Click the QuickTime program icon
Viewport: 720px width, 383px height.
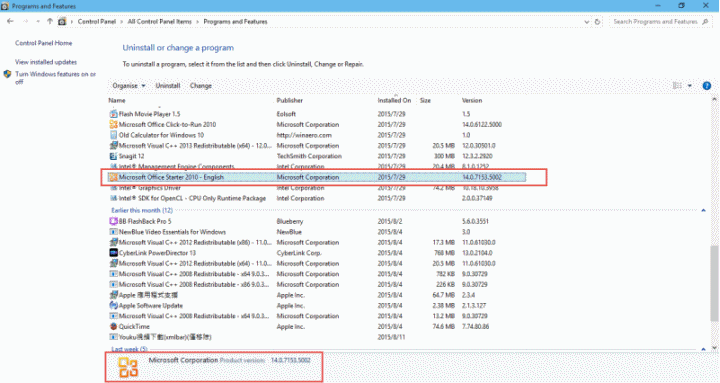(x=113, y=327)
